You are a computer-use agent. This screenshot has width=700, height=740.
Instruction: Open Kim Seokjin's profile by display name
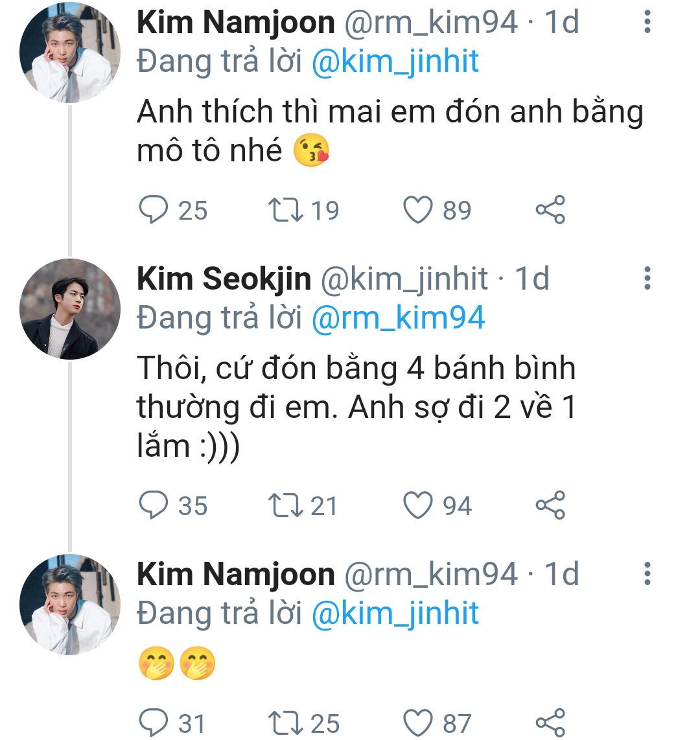coord(224,279)
